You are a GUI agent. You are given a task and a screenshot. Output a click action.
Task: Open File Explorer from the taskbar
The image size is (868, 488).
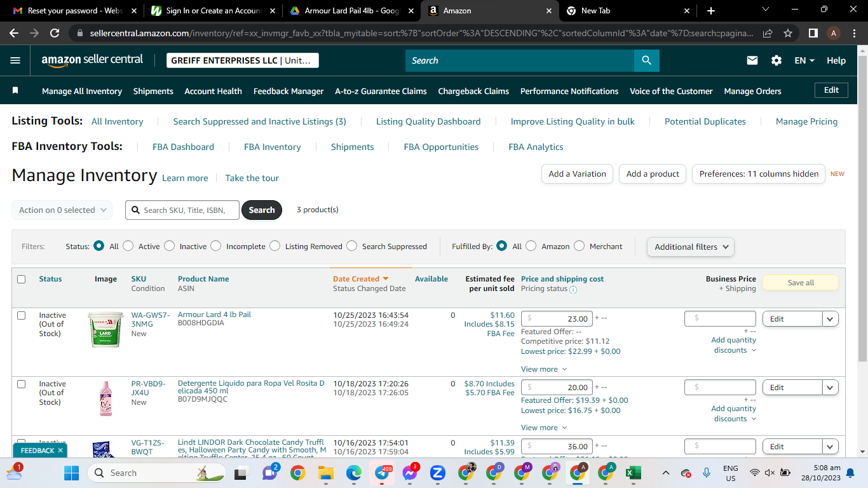point(325,473)
